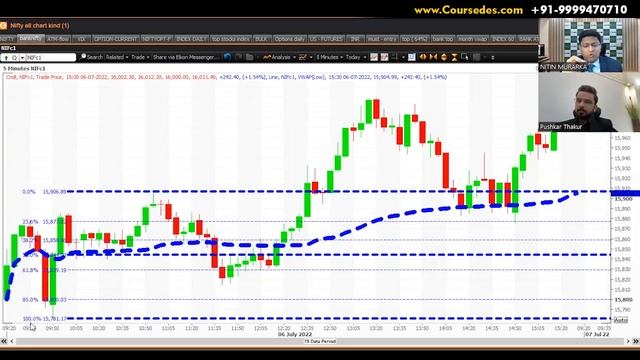The height and width of the screenshot is (360, 640).
Task: Switch to the US - FUTURES tab
Action: click(326, 39)
